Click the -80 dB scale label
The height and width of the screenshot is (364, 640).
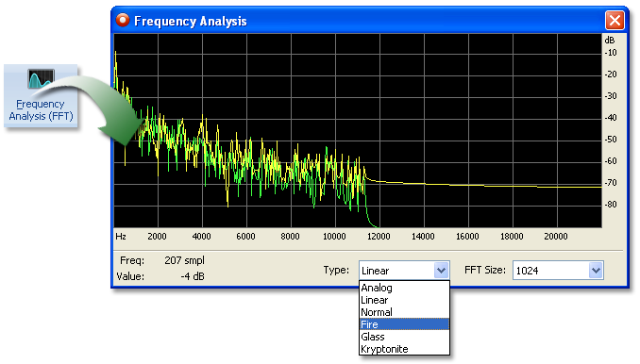611,205
